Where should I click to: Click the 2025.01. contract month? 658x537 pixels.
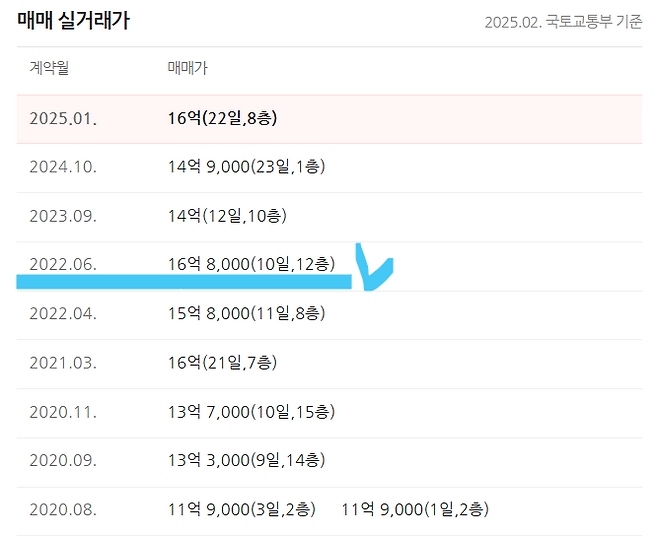62,119
